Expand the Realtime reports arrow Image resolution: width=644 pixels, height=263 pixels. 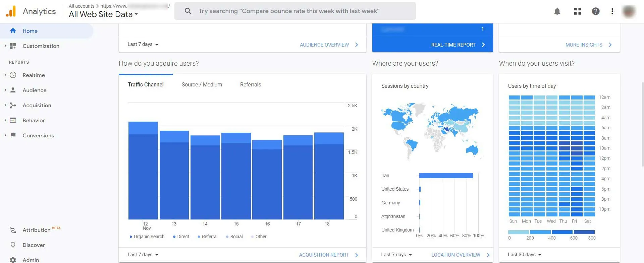(x=5, y=75)
